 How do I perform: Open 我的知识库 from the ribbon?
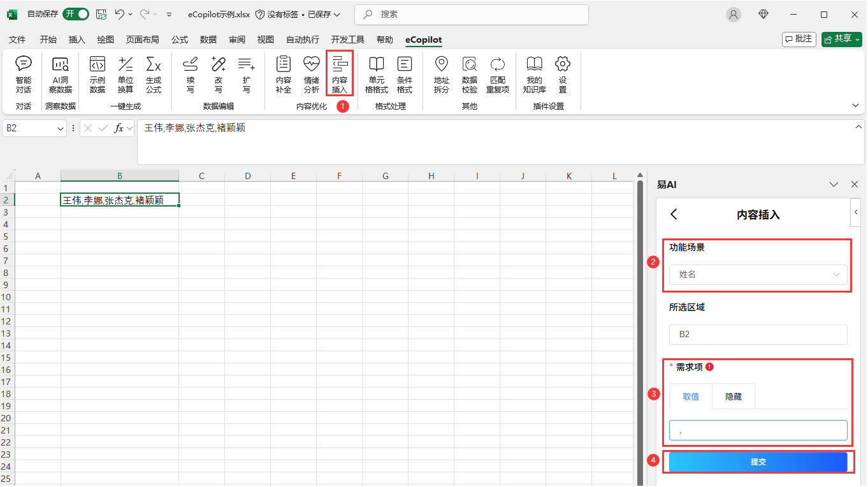coord(534,74)
